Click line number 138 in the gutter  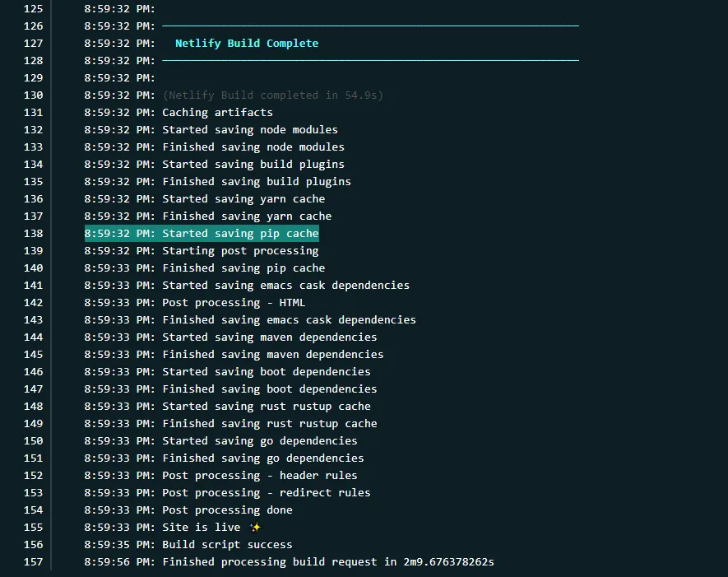tap(34, 234)
